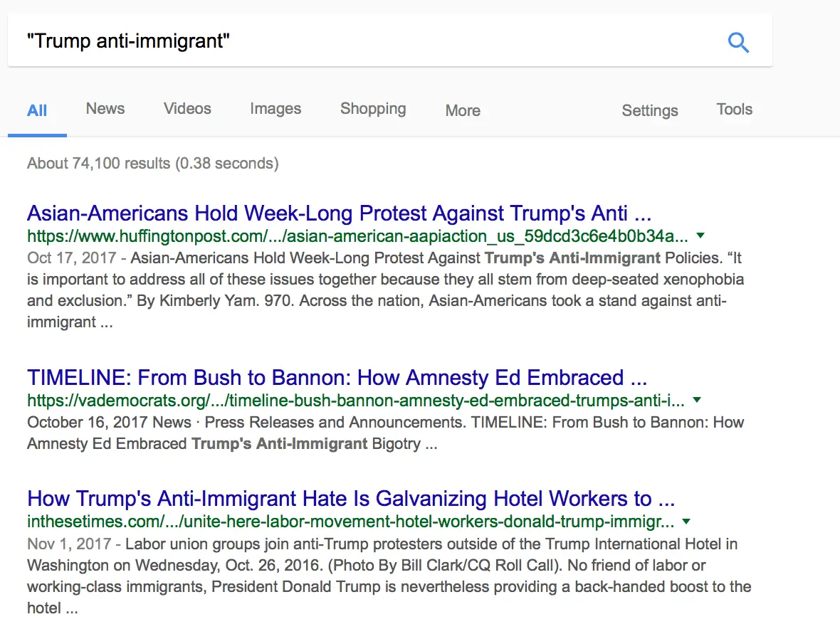Image resolution: width=840 pixels, height=629 pixels.
Task: Expand the More search categories menu
Action: tap(463, 110)
